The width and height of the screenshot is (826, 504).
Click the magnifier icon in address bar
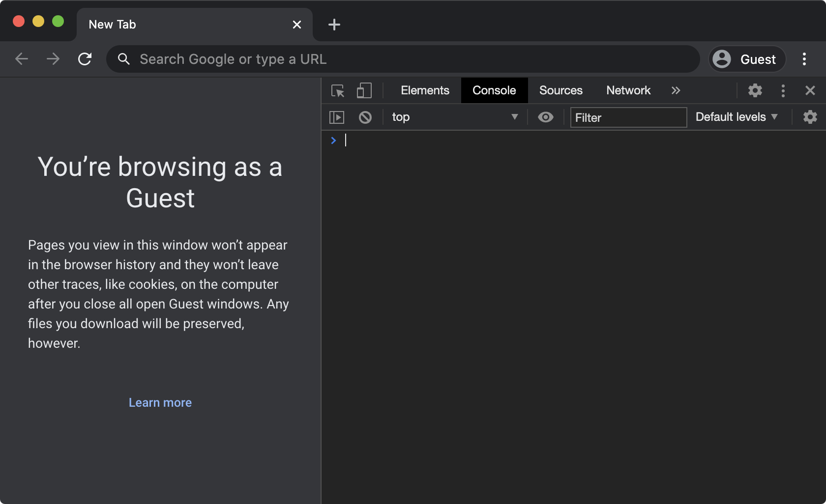click(124, 59)
